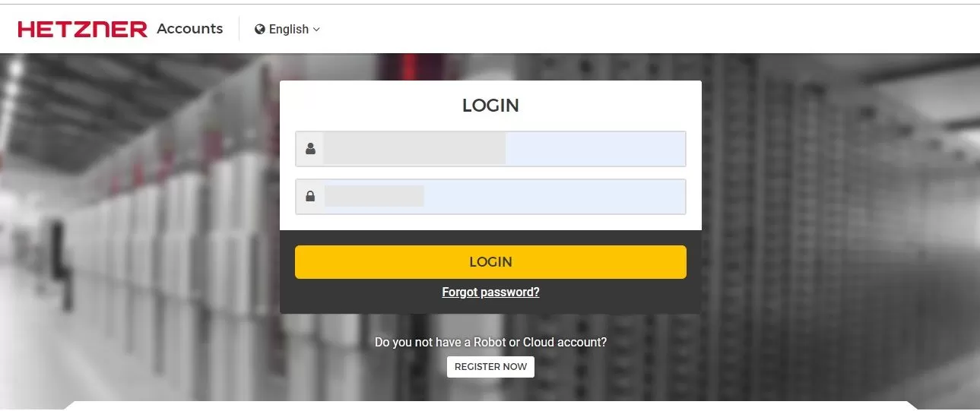Viewport: 980px width, 411px height.
Task: Click the user silhouette icon in username field
Action: coord(310,149)
